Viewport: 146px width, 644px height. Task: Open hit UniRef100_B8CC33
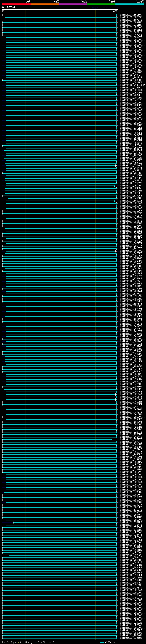(x=131, y=17)
